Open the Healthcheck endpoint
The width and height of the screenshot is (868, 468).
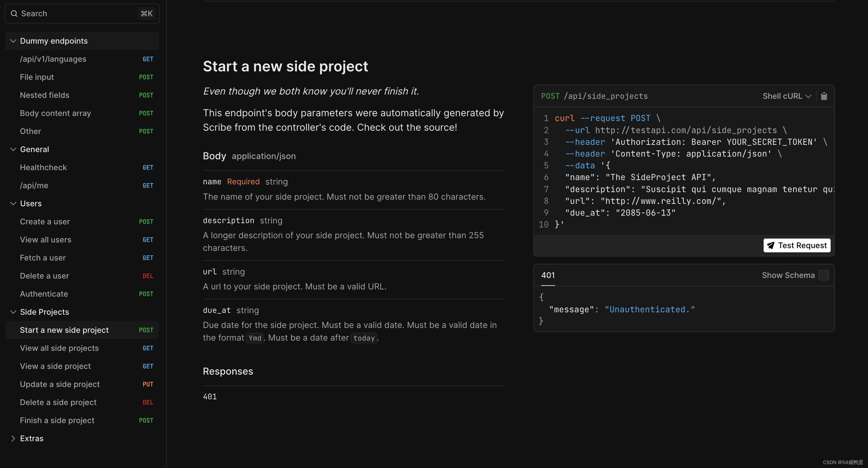click(x=43, y=167)
